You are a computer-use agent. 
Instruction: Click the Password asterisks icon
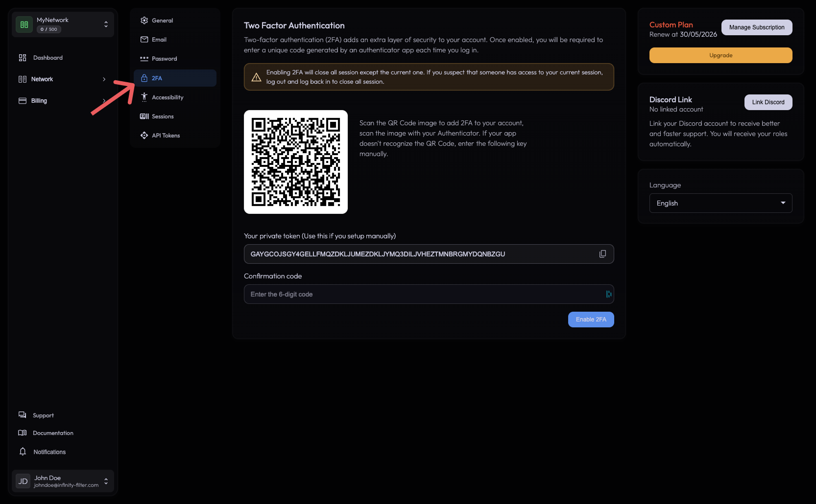click(x=144, y=59)
